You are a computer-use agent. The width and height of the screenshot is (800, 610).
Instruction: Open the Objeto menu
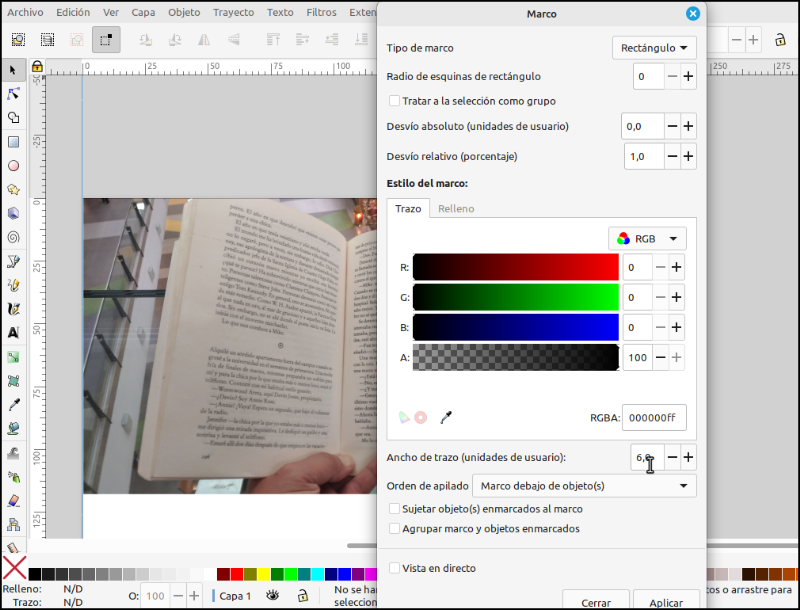point(184,12)
